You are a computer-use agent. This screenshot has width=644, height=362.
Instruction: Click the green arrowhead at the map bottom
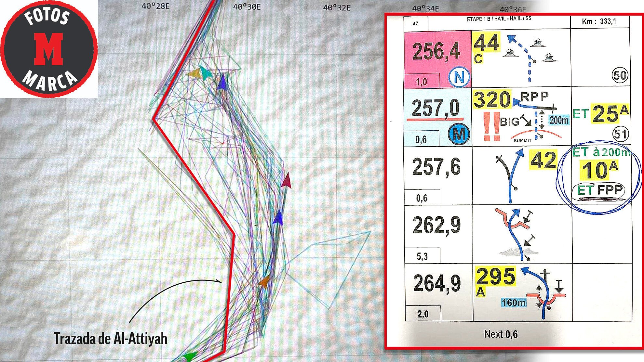pyautogui.click(x=190, y=356)
